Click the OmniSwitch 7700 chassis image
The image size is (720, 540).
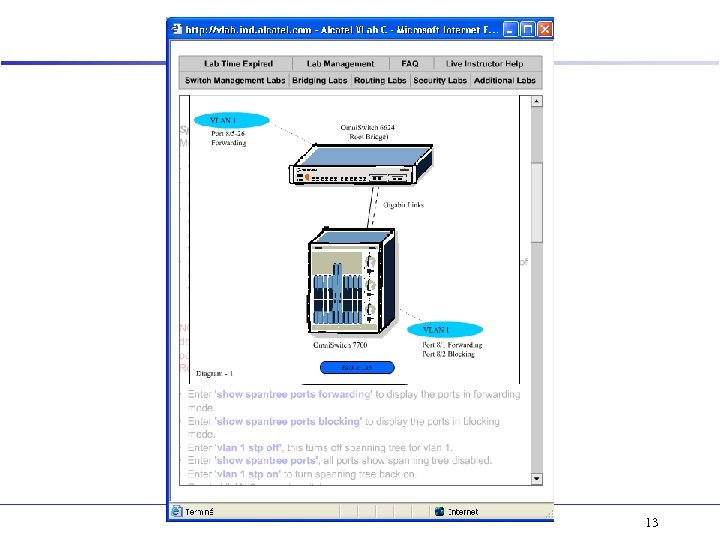tap(351, 281)
